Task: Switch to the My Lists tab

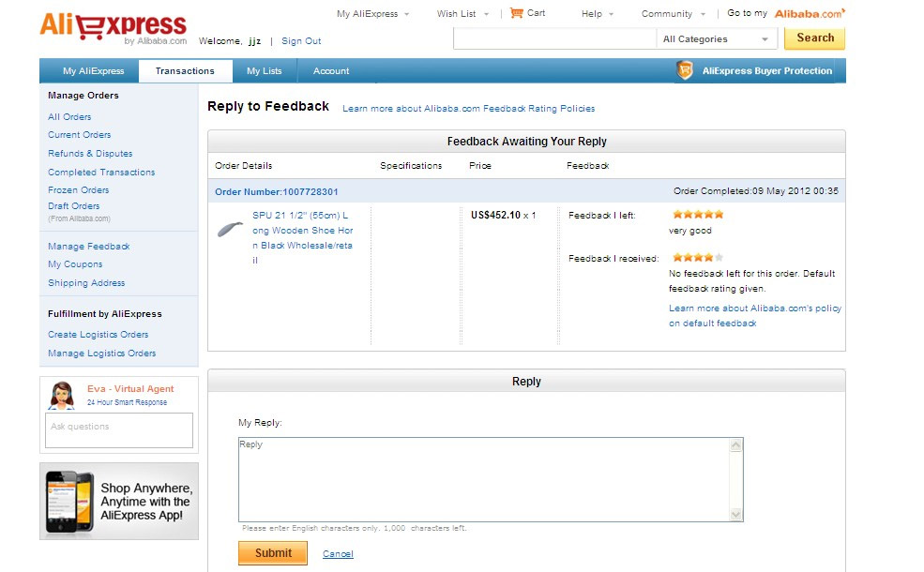Action: [x=264, y=71]
